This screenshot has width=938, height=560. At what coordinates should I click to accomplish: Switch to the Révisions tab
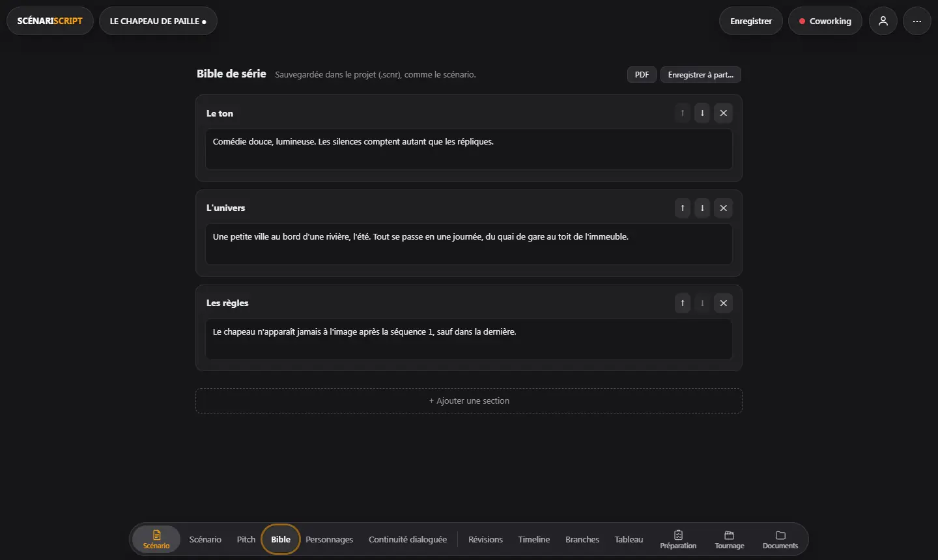tap(486, 540)
